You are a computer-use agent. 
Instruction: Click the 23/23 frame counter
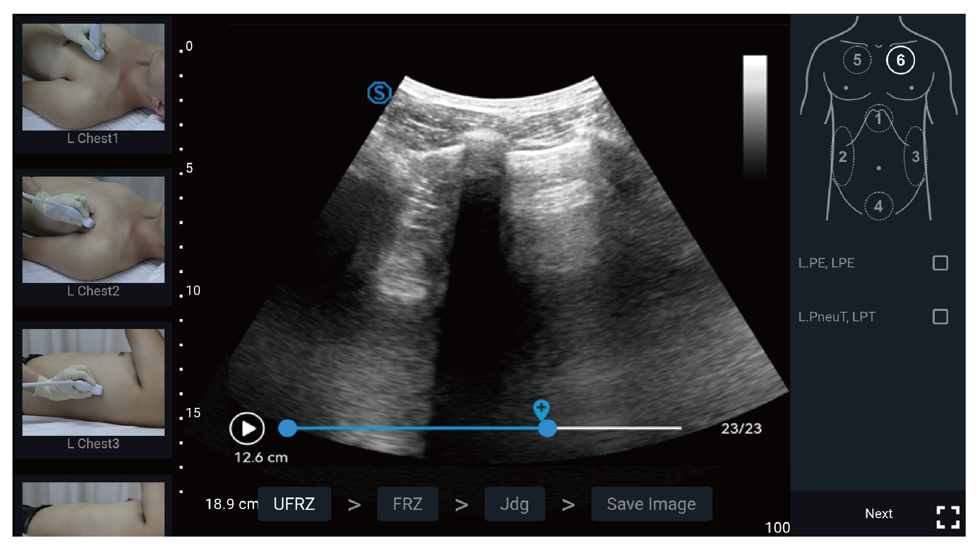[x=741, y=429]
